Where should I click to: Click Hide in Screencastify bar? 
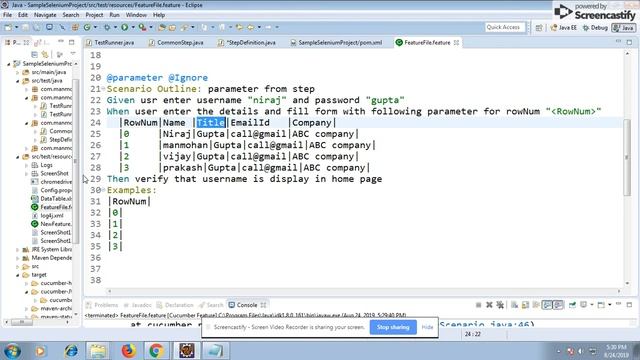point(427,327)
